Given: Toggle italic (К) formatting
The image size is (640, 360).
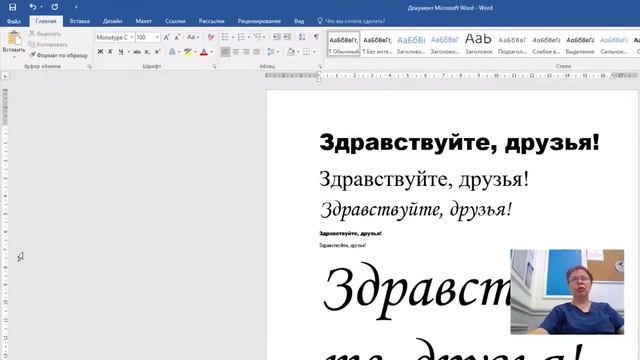Looking at the screenshot, I should tap(110, 52).
